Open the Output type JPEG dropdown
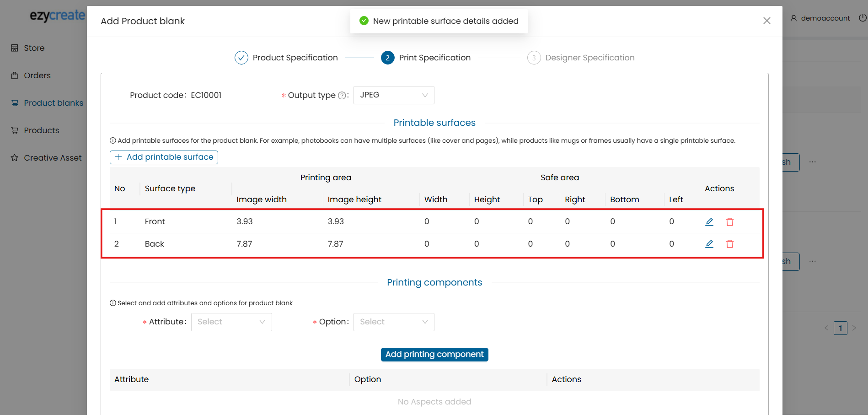868x415 pixels. [393, 95]
